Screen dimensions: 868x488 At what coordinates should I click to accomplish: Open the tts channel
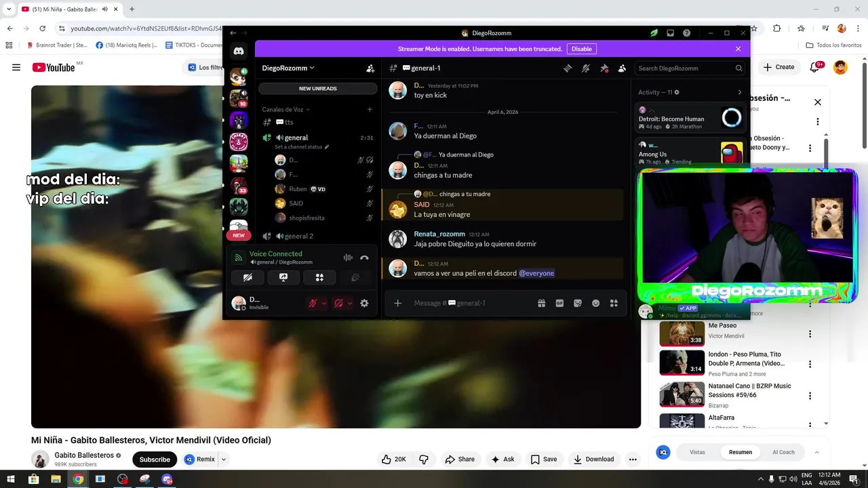tap(318, 122)
